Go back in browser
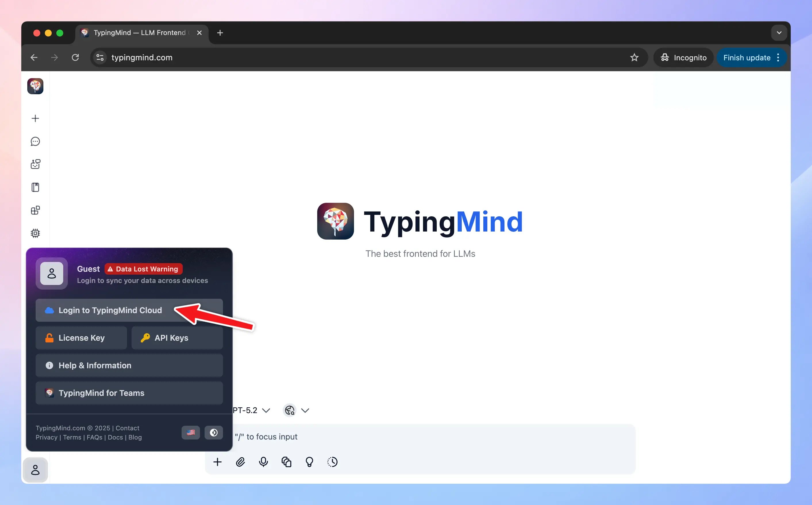 [x=34, y=57]
